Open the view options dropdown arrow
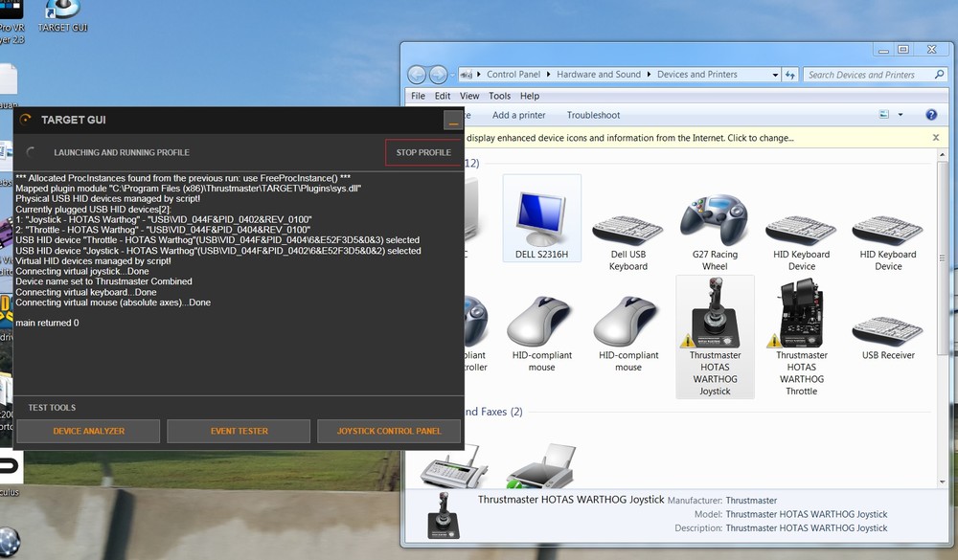The image size is (958, 560). tap(900, 115)
